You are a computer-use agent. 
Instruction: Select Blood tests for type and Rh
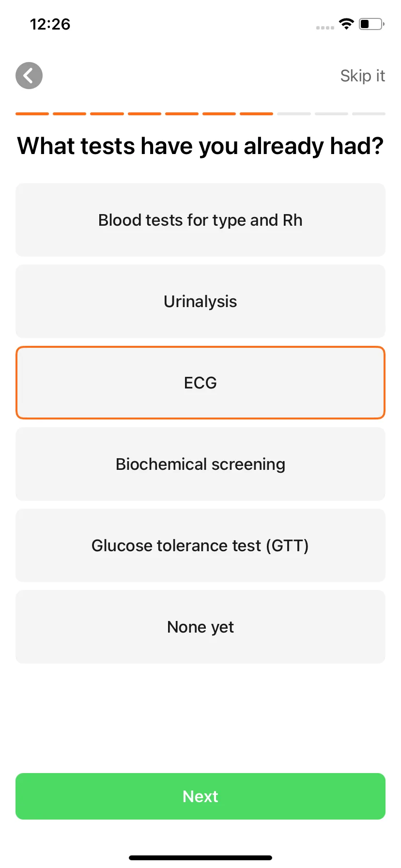pyautogui.click(x=200, y=220)
